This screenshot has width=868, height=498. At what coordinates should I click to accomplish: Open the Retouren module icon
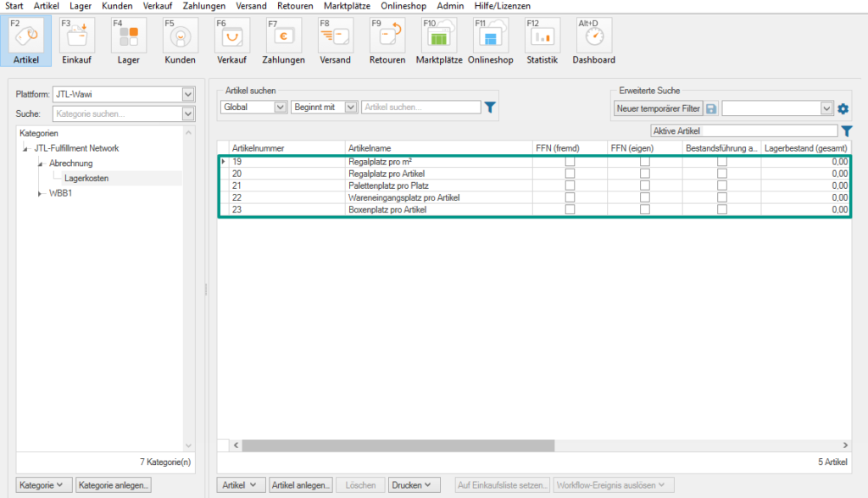point(387,35)
